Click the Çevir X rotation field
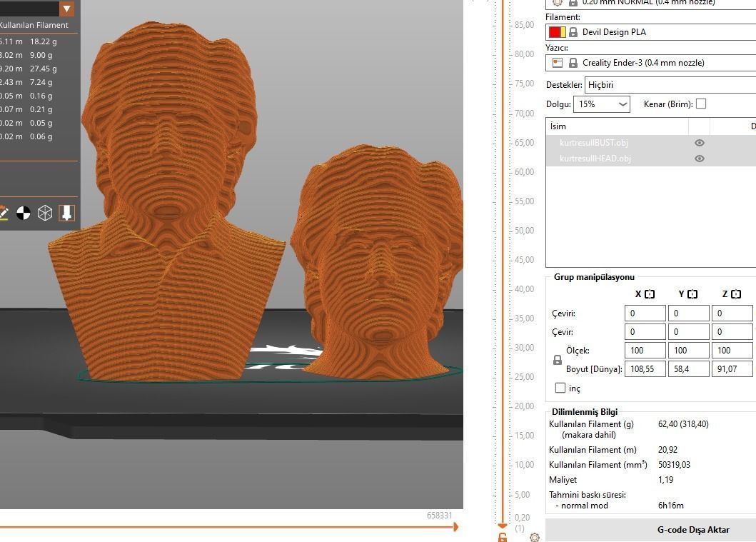Image resolution: width=756 pixels, height=542 pixels. (x=645, y=332)
